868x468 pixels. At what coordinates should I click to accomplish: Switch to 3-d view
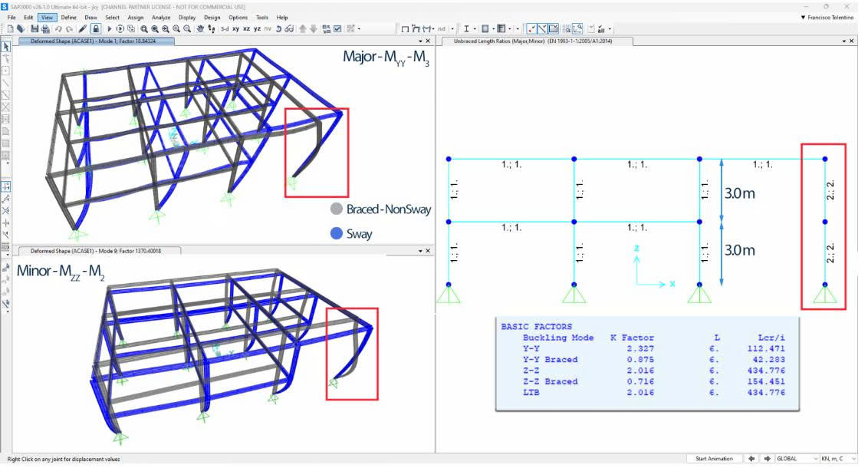[x=224, y=28]
